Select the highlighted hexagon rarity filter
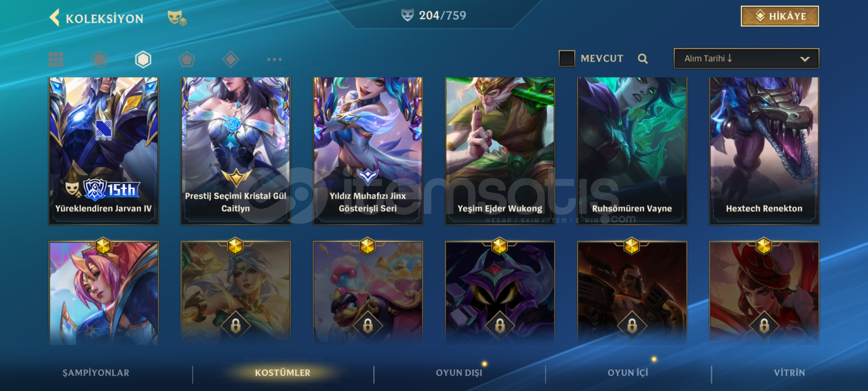This screenshot has height=391, width=868. (x=143, y=59)
